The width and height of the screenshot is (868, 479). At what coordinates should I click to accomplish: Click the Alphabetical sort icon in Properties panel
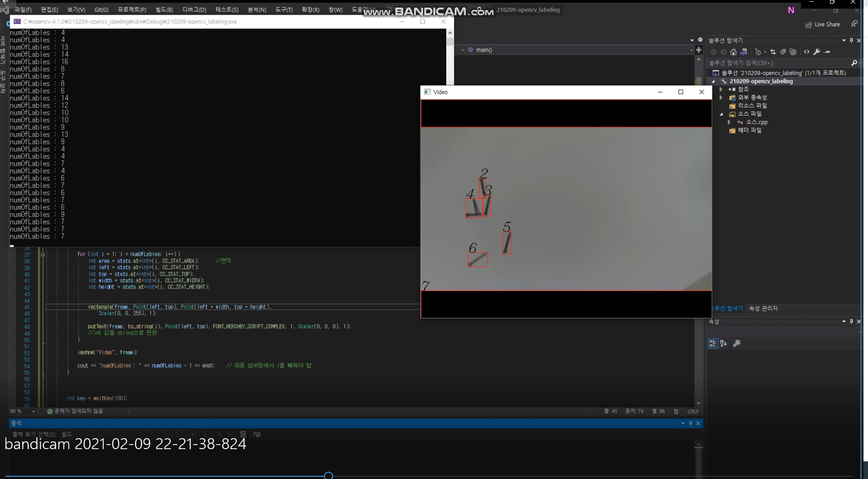[x=723, y=343]
